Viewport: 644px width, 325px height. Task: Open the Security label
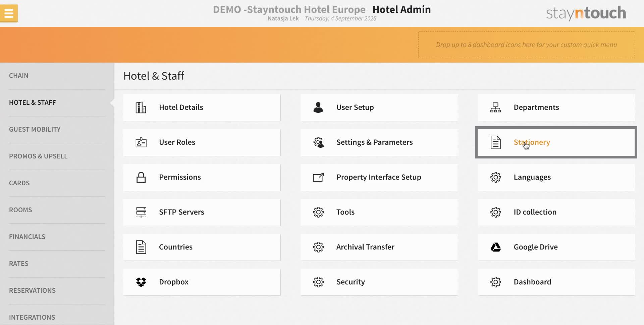(351, 282)
